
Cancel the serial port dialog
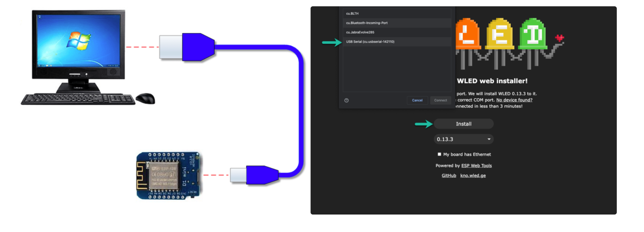click(x=417, y=100)
